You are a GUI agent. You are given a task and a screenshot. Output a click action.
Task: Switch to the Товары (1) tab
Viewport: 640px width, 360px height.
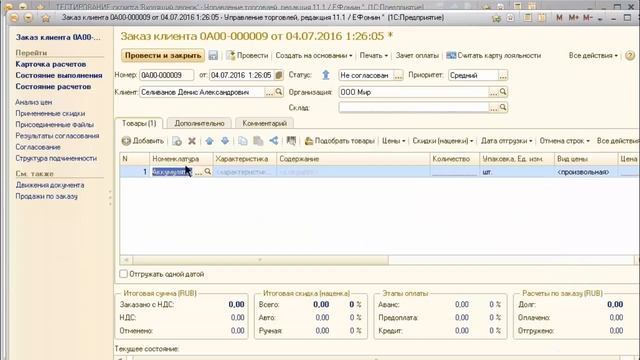139,123
